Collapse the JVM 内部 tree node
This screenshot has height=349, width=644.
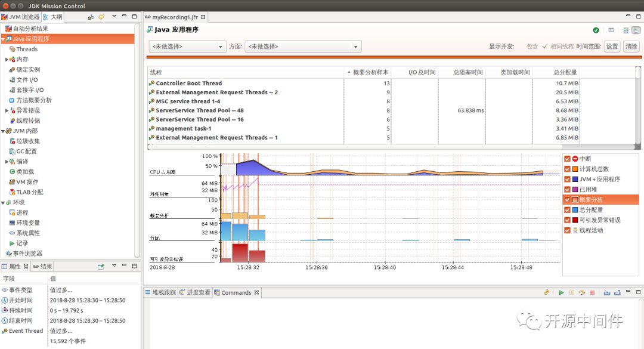(3, 131)
